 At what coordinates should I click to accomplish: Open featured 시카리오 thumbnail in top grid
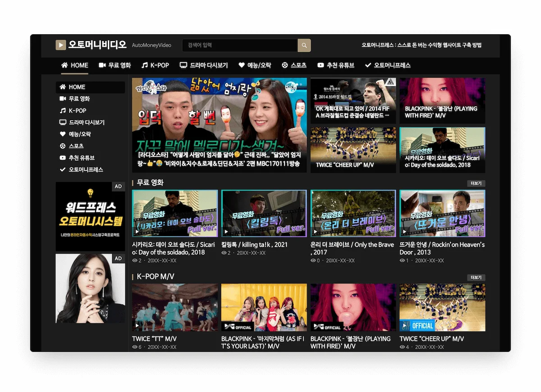point(442,150)
